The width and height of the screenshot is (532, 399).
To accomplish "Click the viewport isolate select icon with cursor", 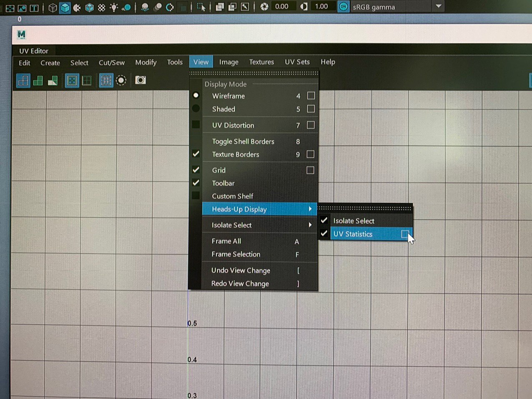I will tap(201, 7).
